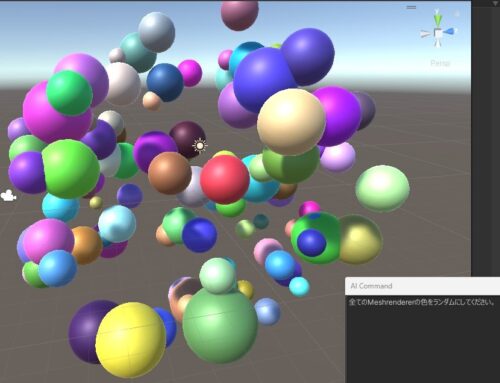Click the blue Z-axis cone on scene gizmo
500x383 pixels.
pyautogui.click(x=449, y=31)
